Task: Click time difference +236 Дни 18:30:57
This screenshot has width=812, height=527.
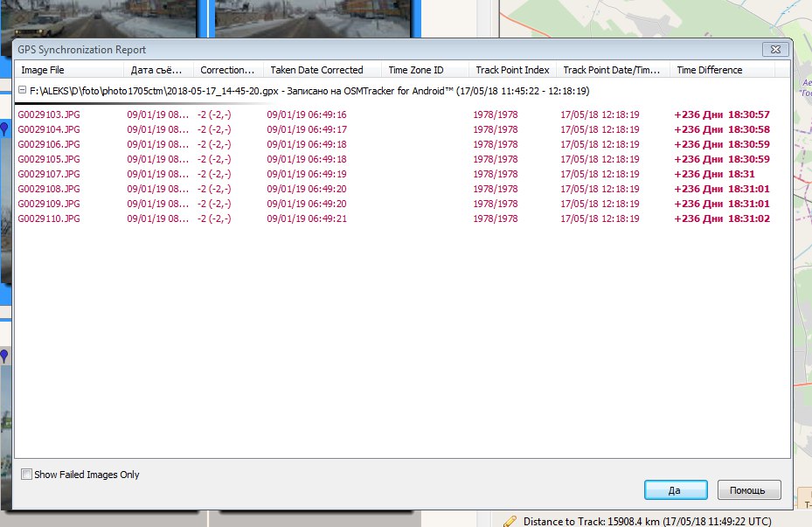Action: point(722,114)
